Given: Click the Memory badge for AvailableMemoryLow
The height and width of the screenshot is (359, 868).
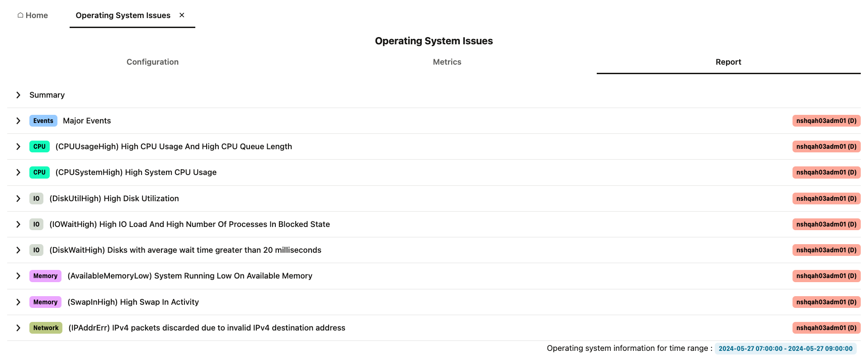Looking at the screenshot, I should (45, 276).
